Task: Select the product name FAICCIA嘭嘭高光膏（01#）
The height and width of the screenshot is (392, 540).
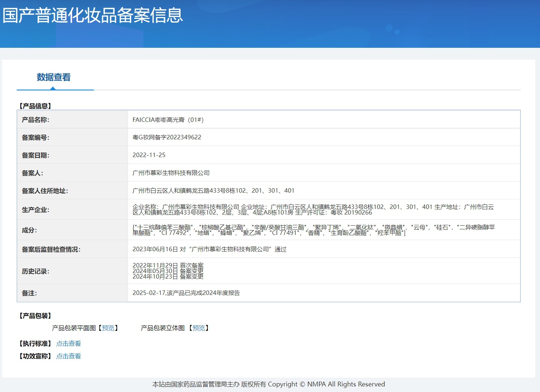Action: click(x=168, y=120)
